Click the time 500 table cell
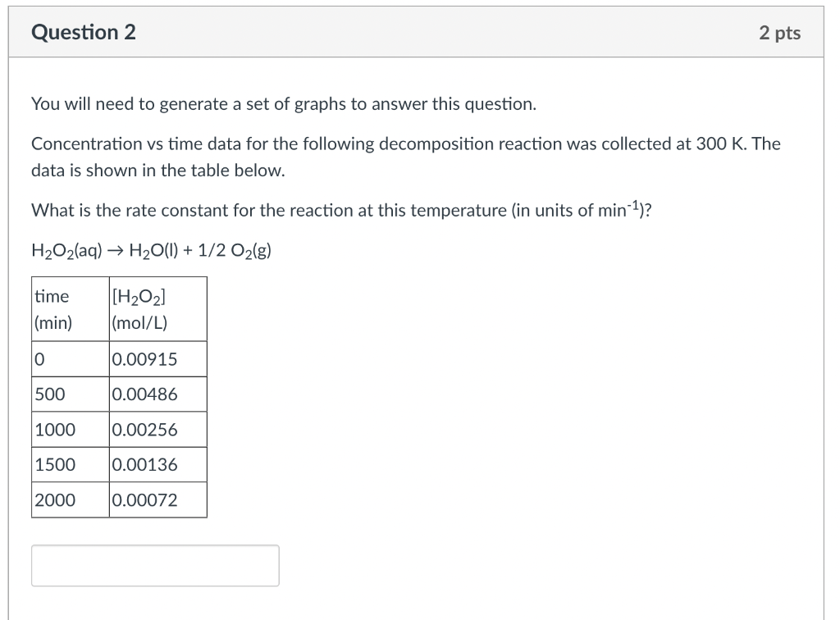 71,394
